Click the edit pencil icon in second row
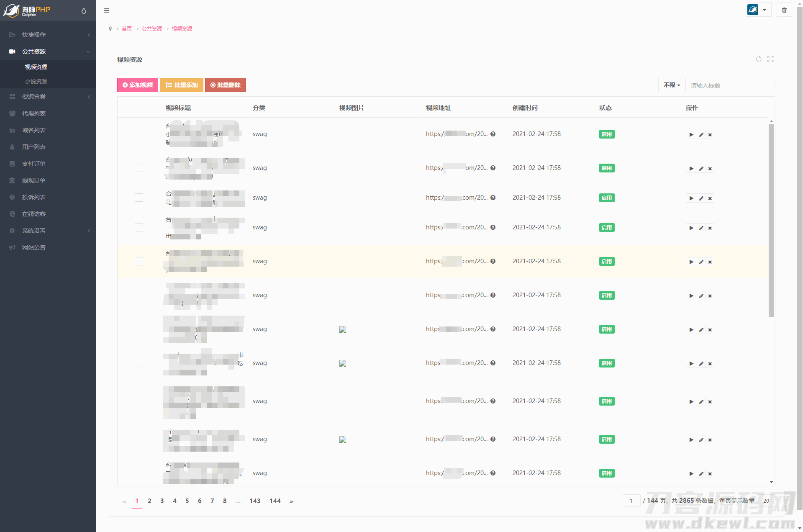The height and width of the screenshot is (532, 803). point(701,169)
